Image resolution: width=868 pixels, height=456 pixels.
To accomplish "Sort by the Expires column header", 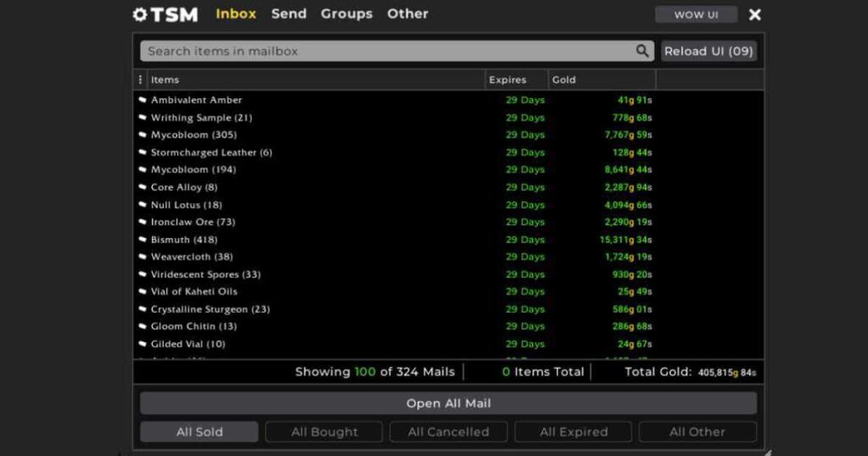I will coord(508,80).
